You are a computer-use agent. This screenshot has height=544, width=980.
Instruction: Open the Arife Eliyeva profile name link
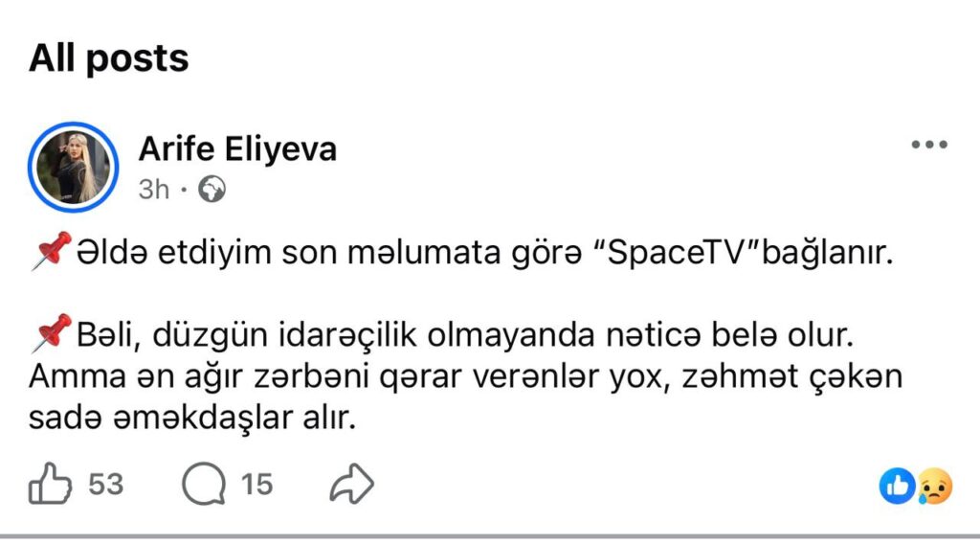(237, 149)
